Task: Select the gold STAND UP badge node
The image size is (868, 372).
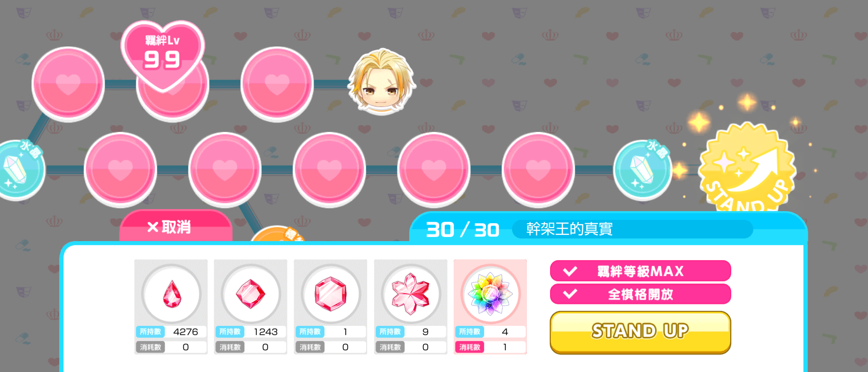Action: [747, 167]
